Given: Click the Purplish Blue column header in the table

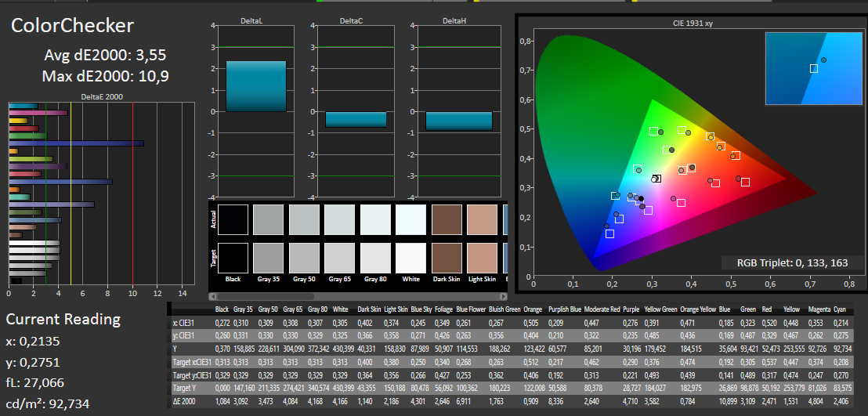Looking at the screenshot, I should click(564, 310).
